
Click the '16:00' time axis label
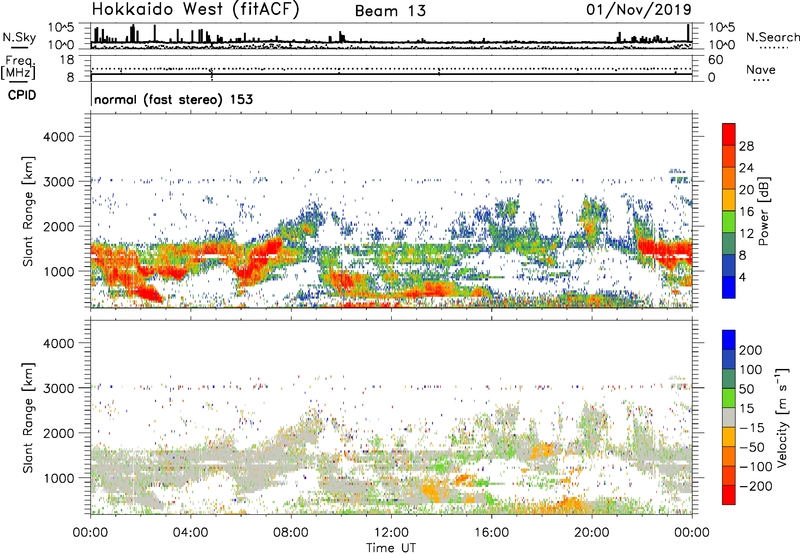point(492,533)
